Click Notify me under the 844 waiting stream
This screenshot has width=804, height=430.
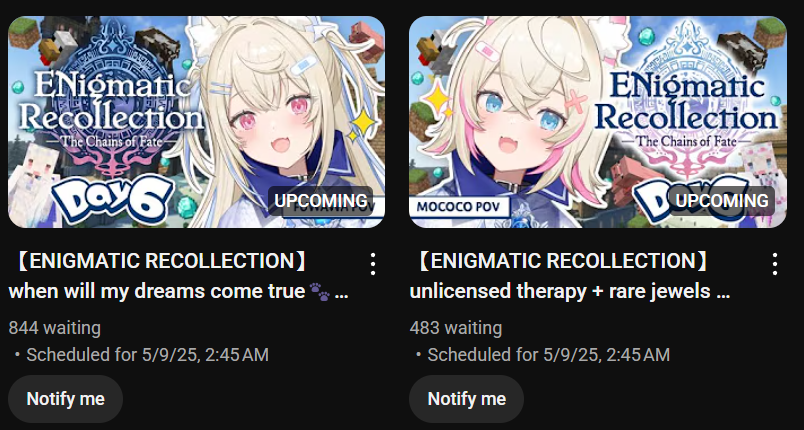(66, 399)
